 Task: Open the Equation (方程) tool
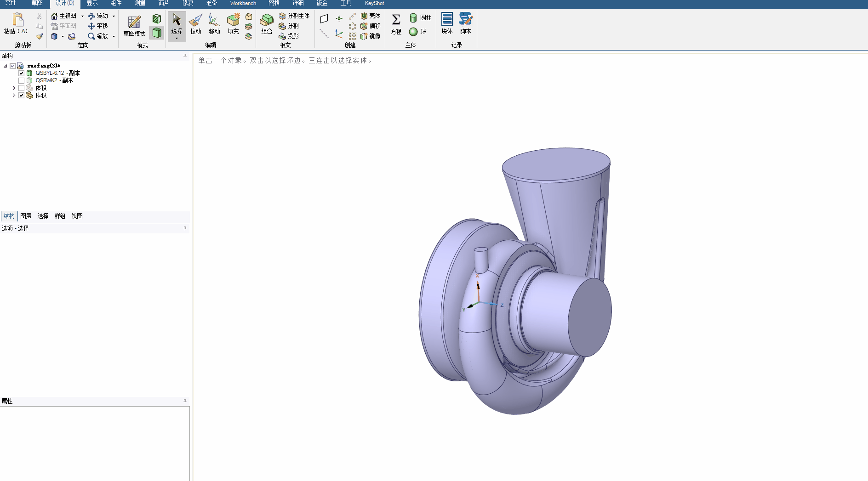pos(396,24)
